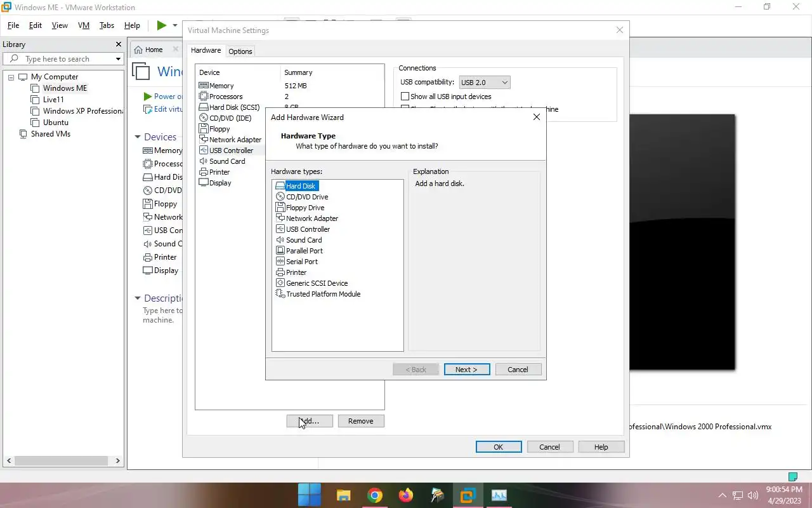Image resolution: width=812 pixels, height=508 pixels.
Task: Open the Tabs menu
Action: coord(107,25)
